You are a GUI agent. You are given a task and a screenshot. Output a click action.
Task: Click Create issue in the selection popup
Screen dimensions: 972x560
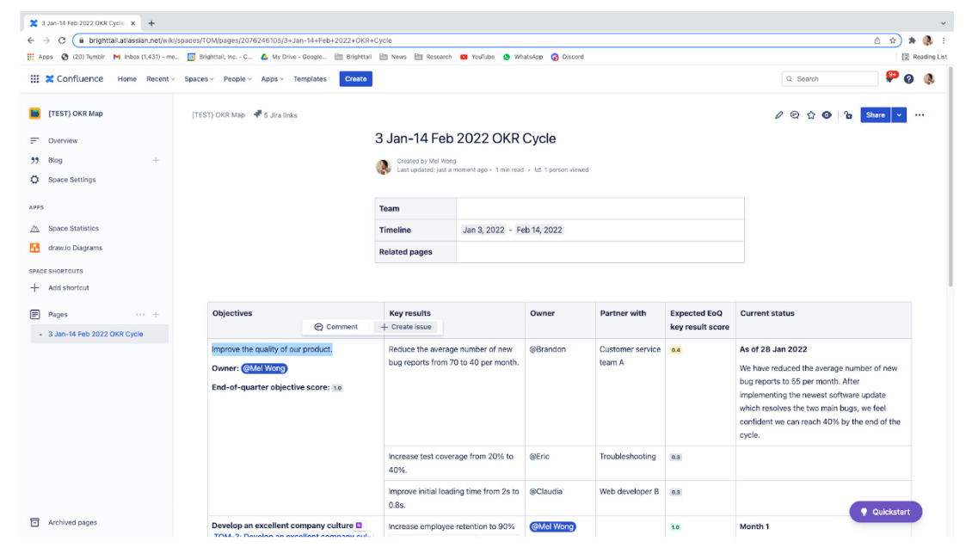[406, 327]
